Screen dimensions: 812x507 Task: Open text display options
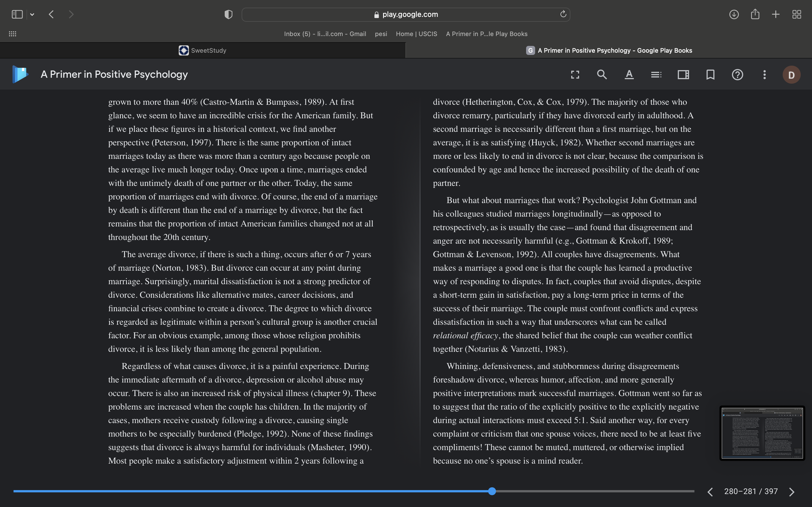(629, 74)
